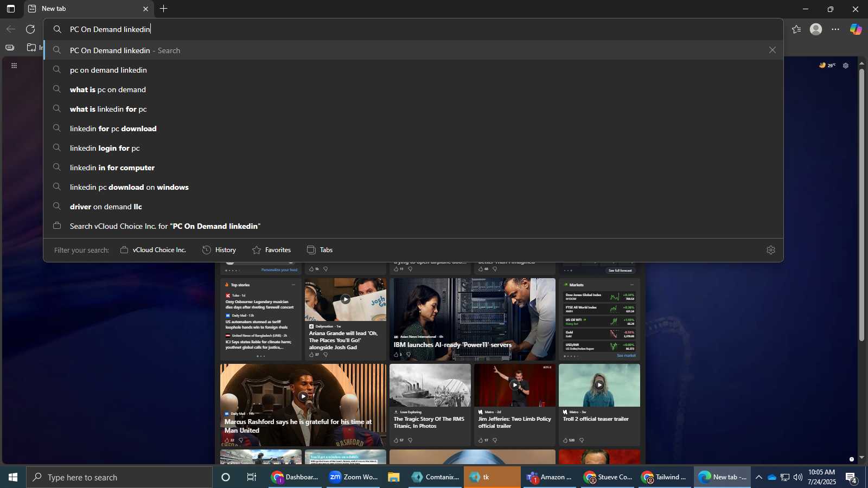Open a new tab with plus button
This screenshot has width=868, height=488.
[163, 9]
